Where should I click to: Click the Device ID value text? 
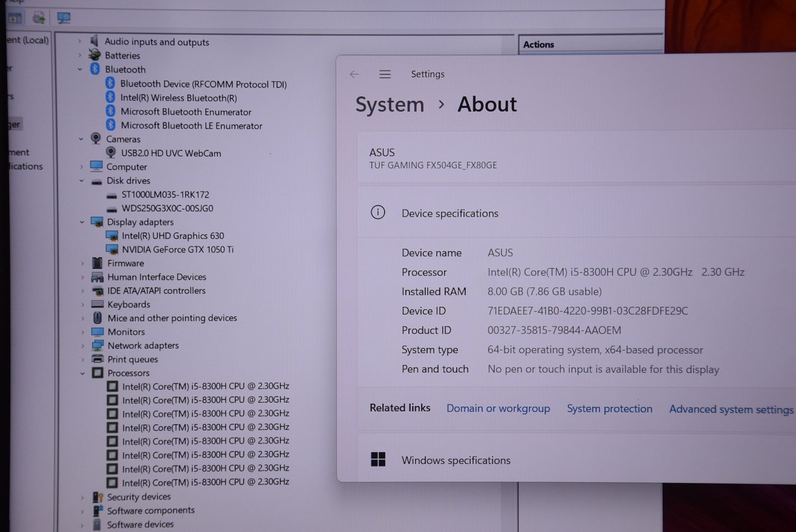point(588,311)
